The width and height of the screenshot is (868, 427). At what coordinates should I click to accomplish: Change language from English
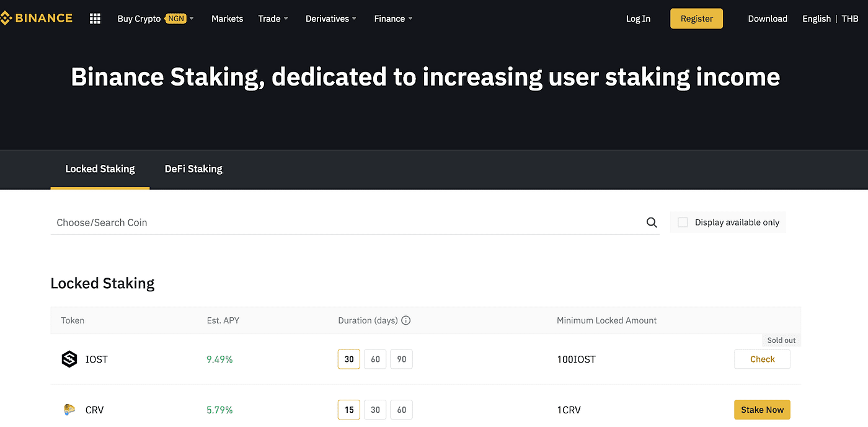(x=817, y=19)
